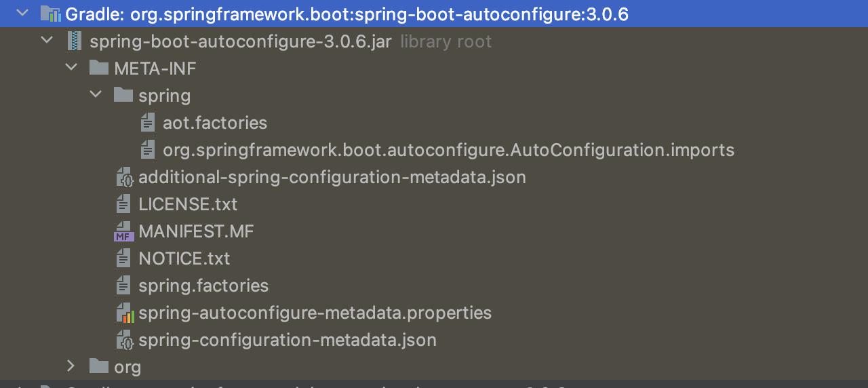Viewport: 868px width, 388px height.
Task: Open NOTICE.txt
Action: (184, 258)
